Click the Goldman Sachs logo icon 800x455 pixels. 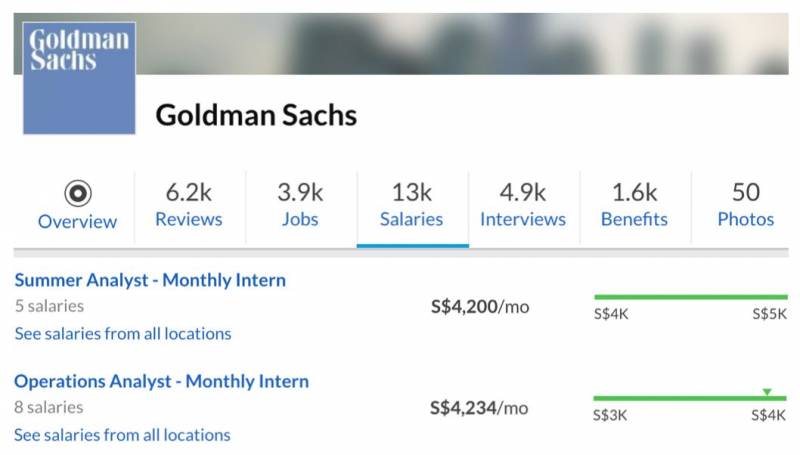(x=79, y=78)
